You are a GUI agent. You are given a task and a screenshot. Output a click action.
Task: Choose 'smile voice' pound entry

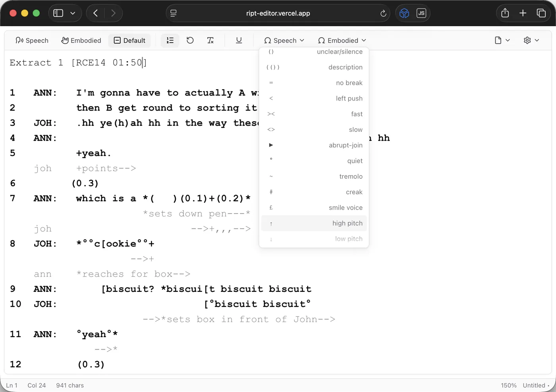tap(314, 208)
